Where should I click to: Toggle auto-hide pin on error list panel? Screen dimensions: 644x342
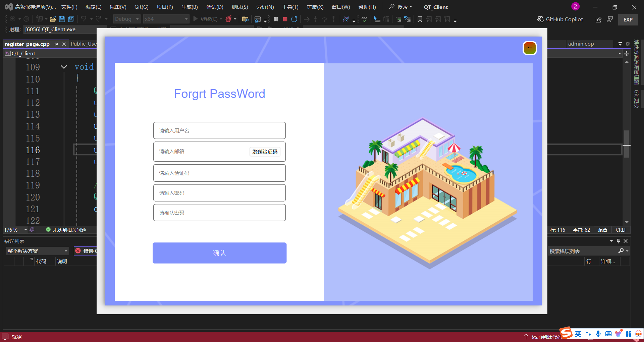click(618, 241)
